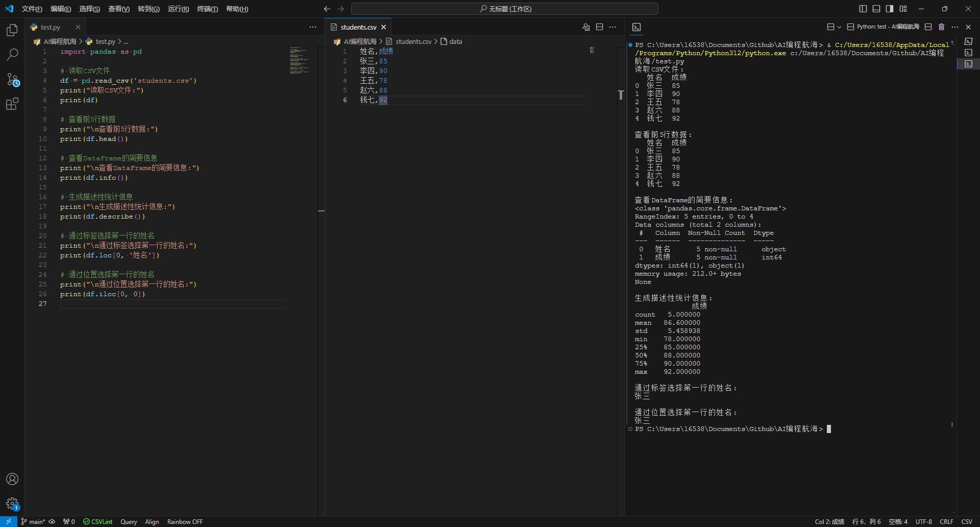Open the 选择(S) menu
Viewport: 980px width, 527px height.
[90, 9]
